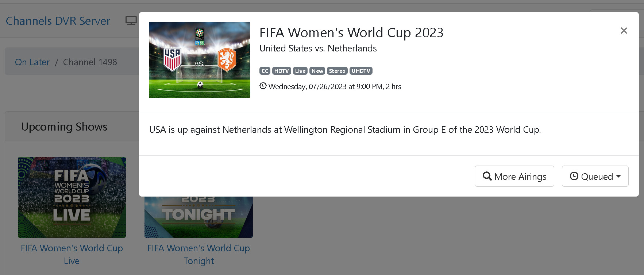Image resolution: width=644 pixels, height=275 pixels.
Task: Click the More Airings button
Action: pyautogui.click(x=514, y=176)
